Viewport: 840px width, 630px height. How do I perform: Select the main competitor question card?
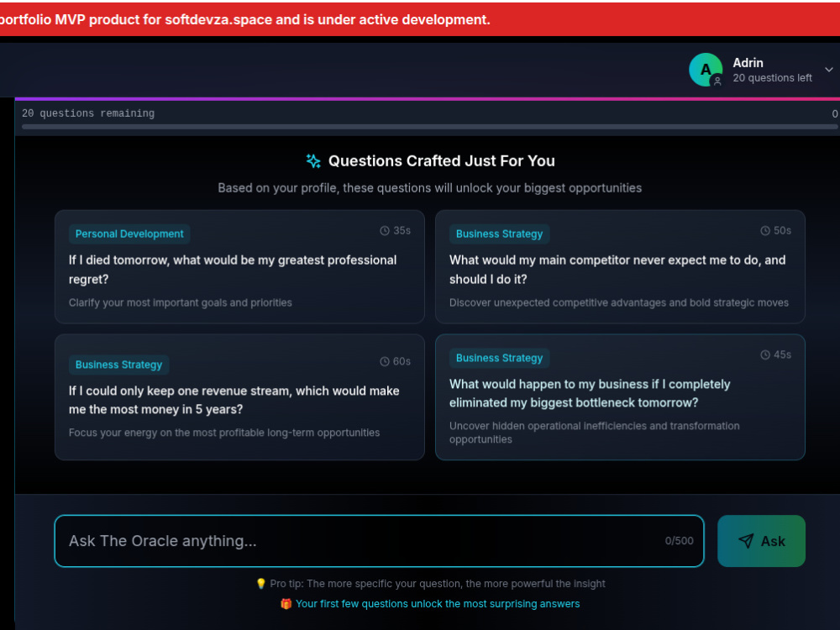pos(620,267)
